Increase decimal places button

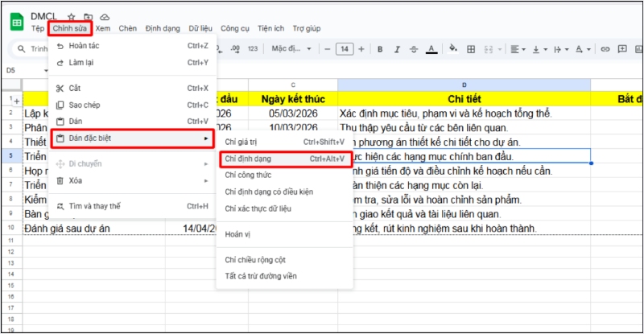pos(235,49)
